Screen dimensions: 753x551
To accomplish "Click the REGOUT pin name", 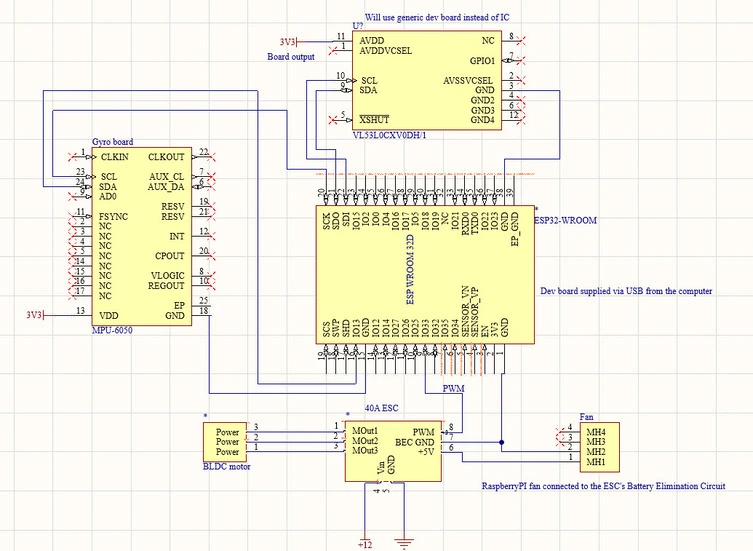I will coord(166,286).
